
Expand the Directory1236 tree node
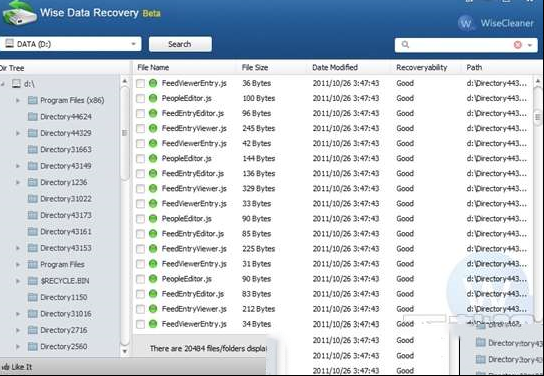coord(18,182)
